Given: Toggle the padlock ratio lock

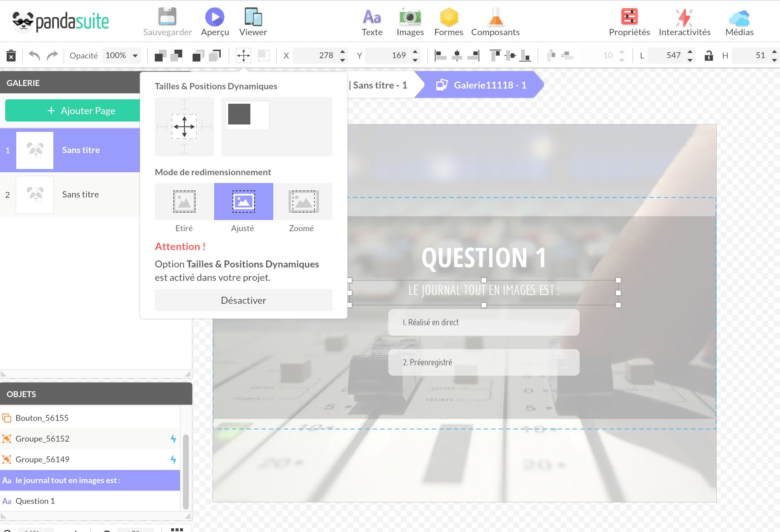Looking at the screenshot, I should 709,56.
